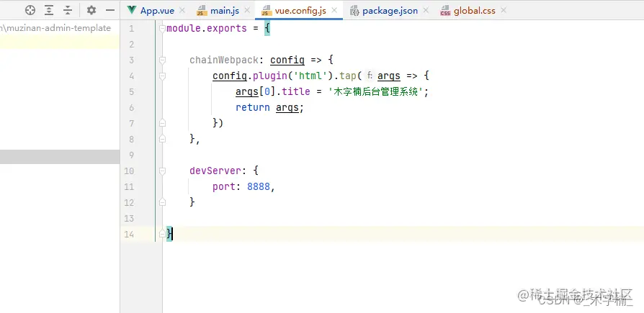Click 'devServer' on line 10
This screenshot has height=313, width=644.
coord(215,171)
